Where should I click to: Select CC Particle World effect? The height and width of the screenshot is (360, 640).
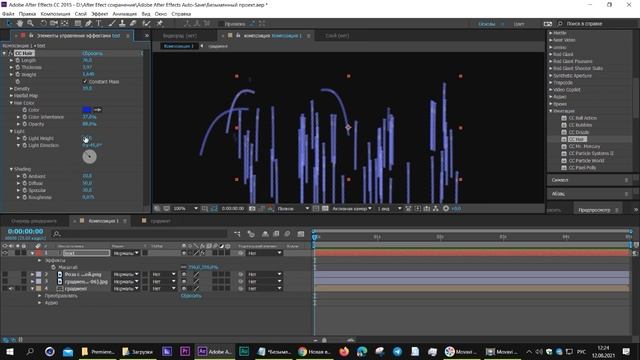tap(587, 160)
